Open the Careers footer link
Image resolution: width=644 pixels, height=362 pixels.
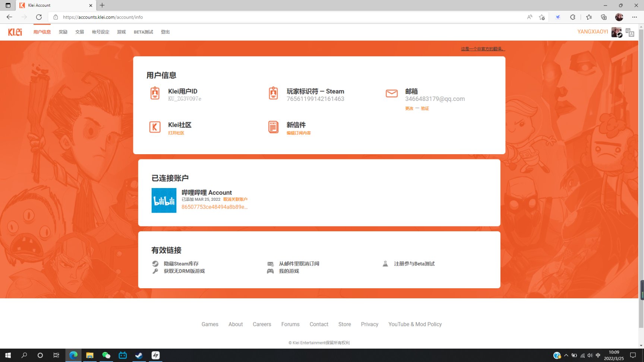[262, 324]
